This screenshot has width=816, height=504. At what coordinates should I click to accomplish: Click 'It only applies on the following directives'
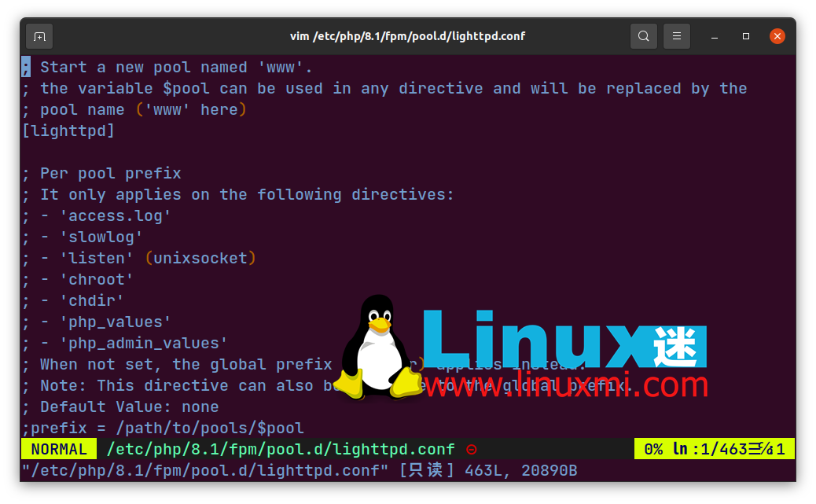(x=238, y=195)
